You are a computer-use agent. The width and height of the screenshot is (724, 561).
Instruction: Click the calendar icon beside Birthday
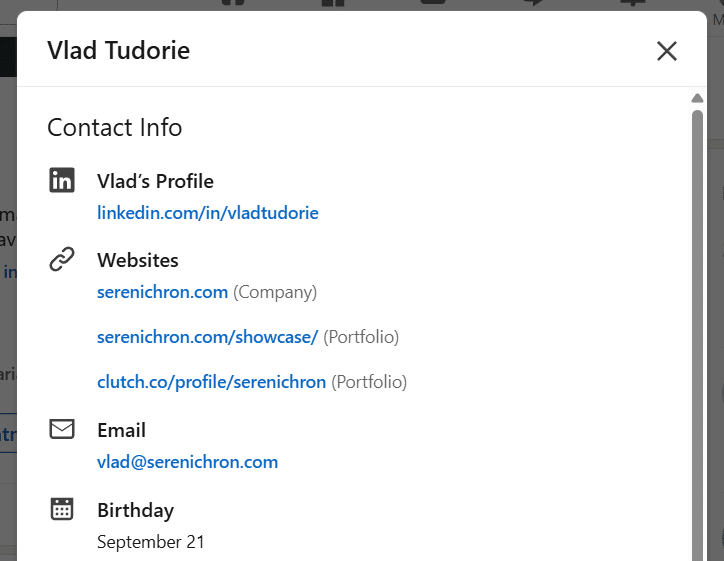click(x=62, y=509)
